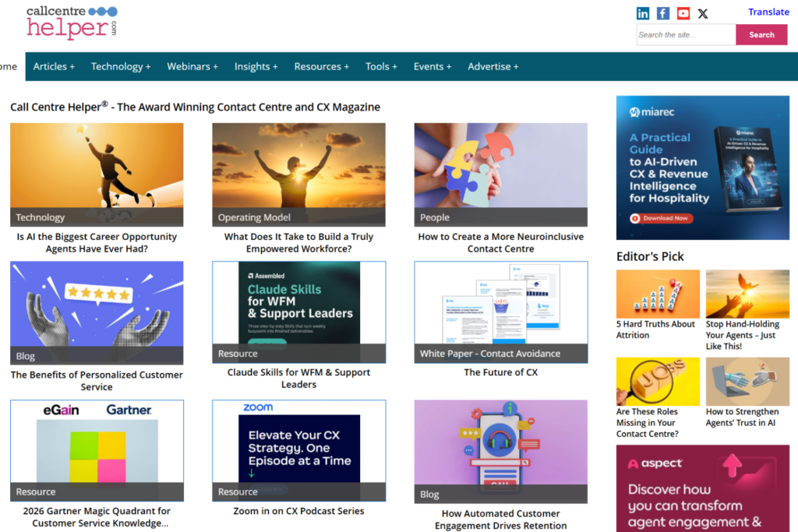Click the miarec Download Now button

[x=661, y=218]
